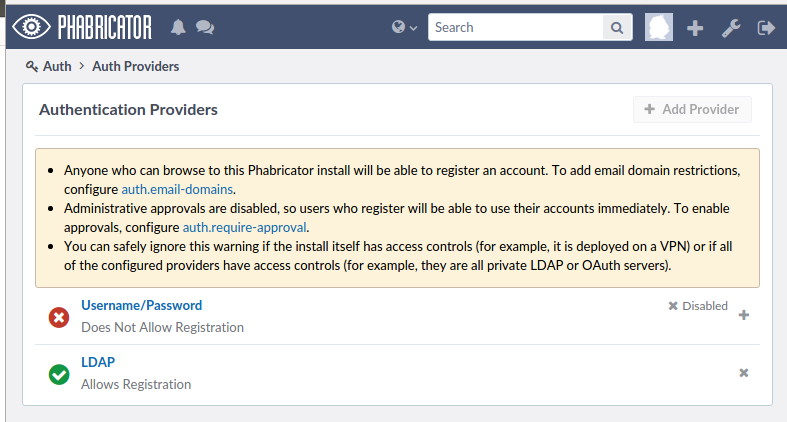Image resolution: width=787 pixels, height=422 pixels.
Task: Focus the Search input field
Action: pos(516,28)
